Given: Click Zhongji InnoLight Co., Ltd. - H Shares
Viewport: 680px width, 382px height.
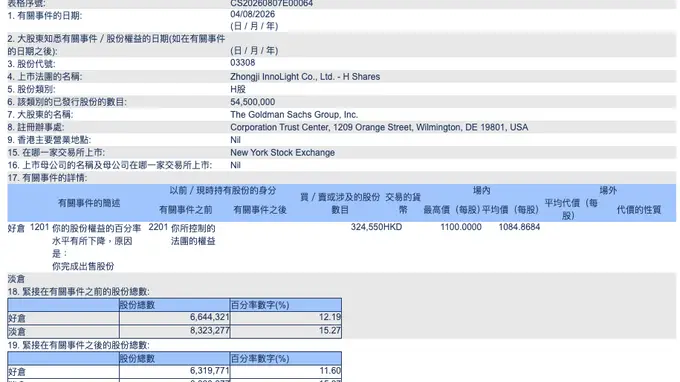Looking at the screenshot, I should tap(305, 77).
